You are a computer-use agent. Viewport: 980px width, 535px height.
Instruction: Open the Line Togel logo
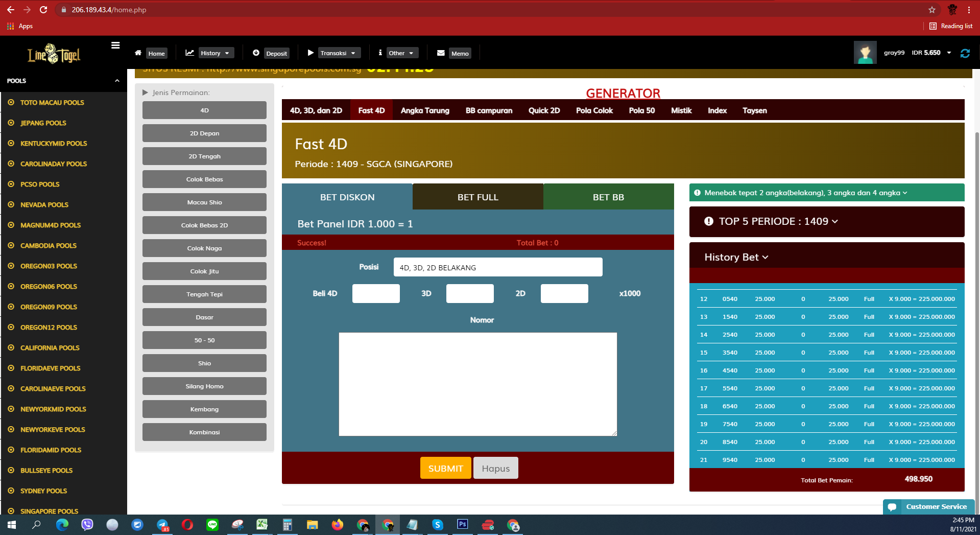coord(54,53)
